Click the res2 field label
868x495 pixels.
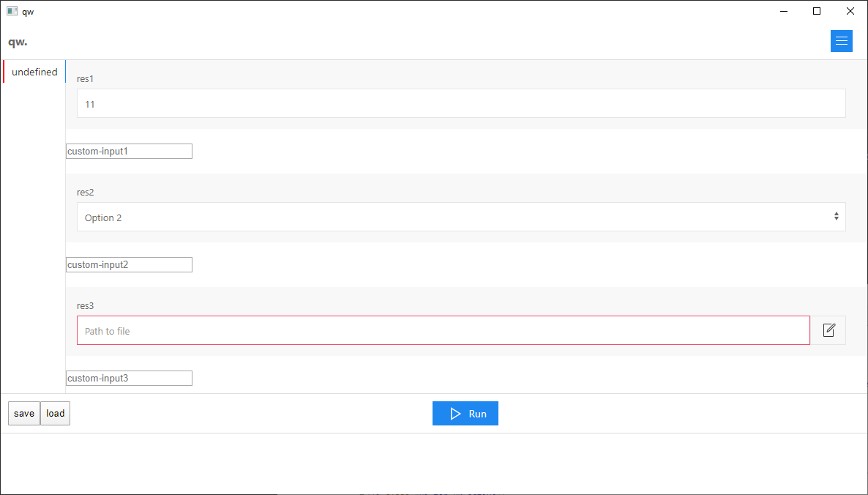86,193
